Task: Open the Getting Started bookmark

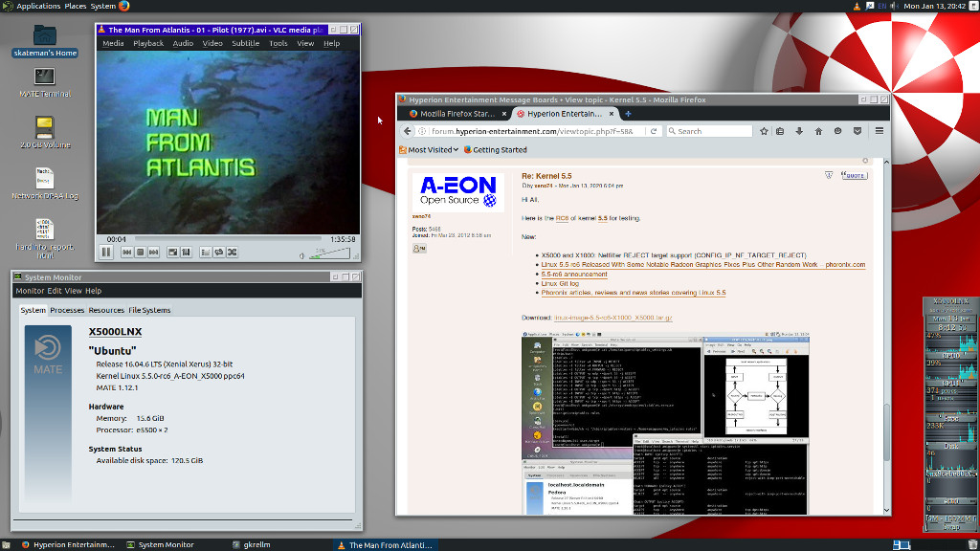Action: [x=495, y=150]
